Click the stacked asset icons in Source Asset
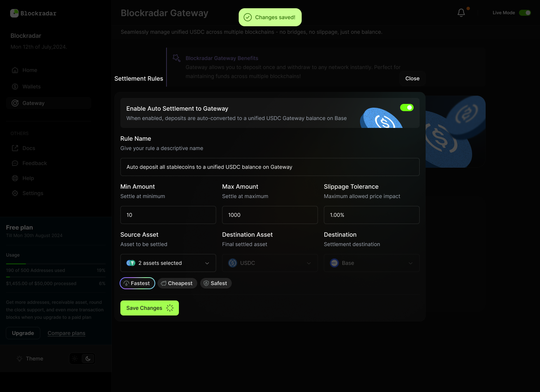 tap(131, 263)
